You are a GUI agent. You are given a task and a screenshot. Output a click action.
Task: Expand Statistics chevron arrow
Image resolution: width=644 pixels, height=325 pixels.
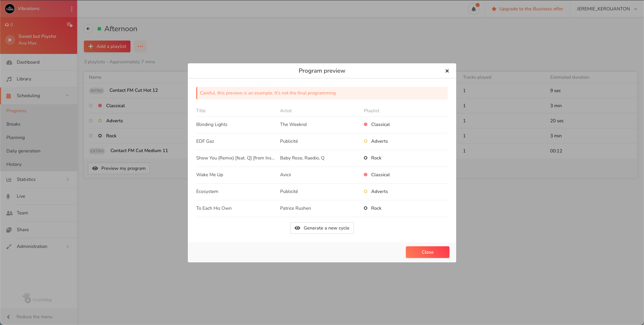click(x=67, y=180)
